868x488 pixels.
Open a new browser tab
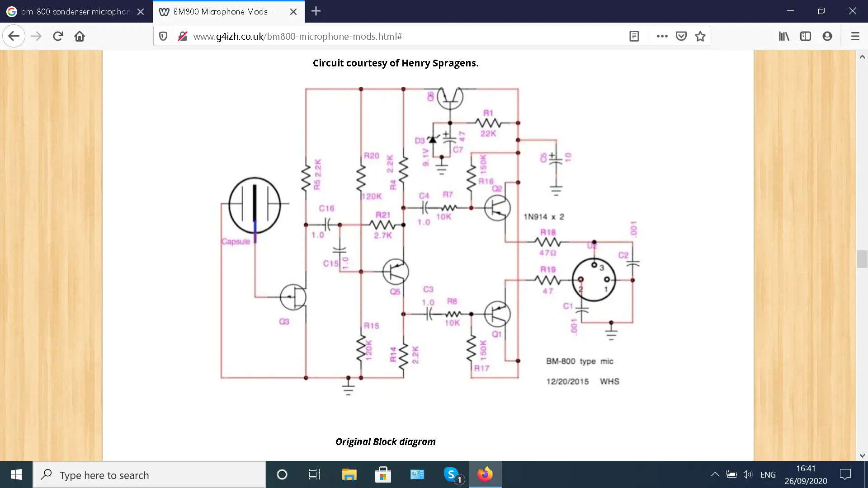316,11
